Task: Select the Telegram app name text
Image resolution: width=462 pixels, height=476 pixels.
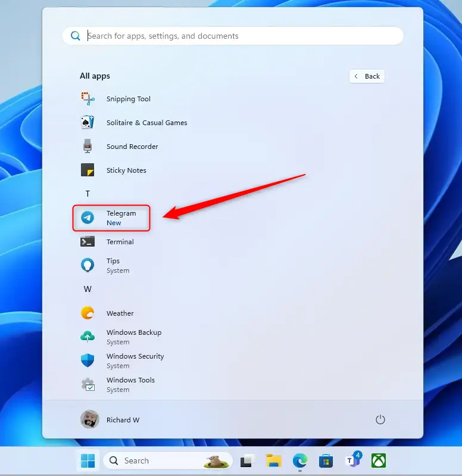Action: click(121, 213)
